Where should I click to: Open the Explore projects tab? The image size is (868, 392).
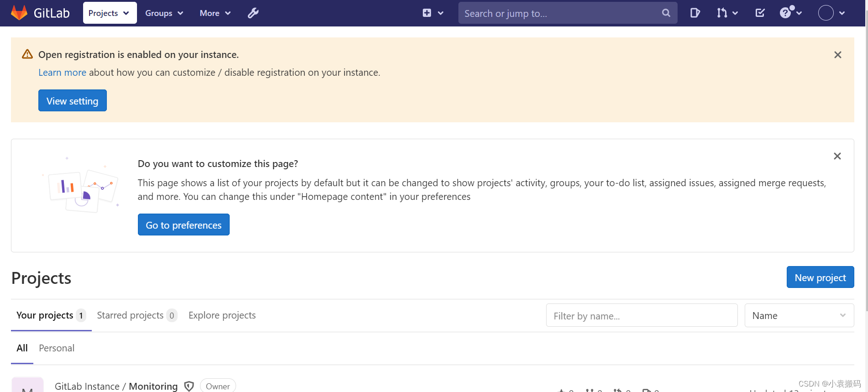[222, 315]
